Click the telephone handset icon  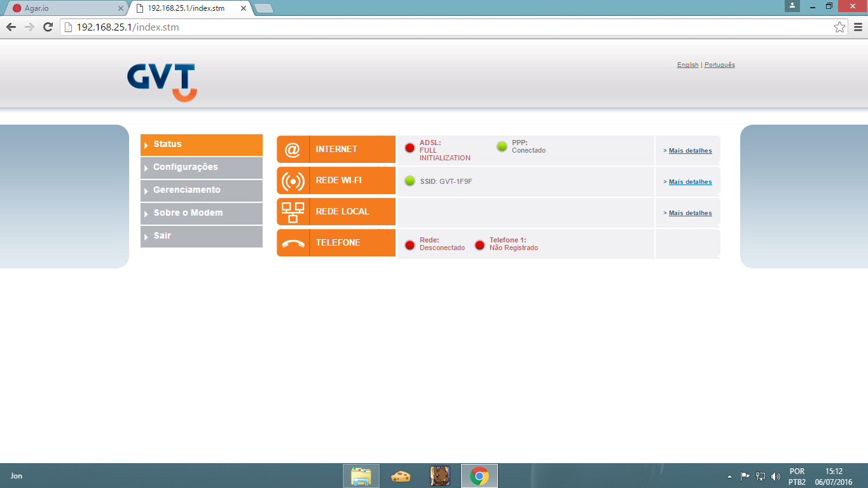tap(293, 243)
